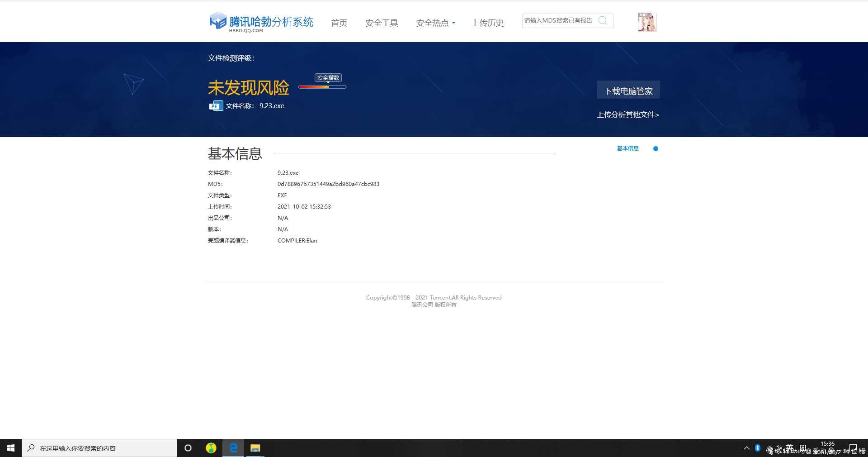Screen dimensions: 868x457
Task: Click the Tencent copyright footer text
Action: [434, 301]
